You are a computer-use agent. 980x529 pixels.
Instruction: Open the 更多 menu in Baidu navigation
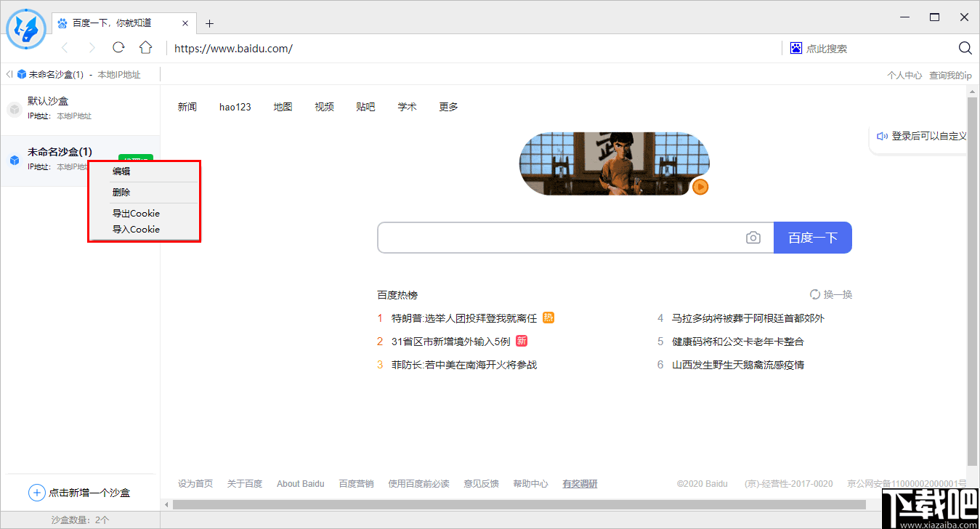coord(448,106)
